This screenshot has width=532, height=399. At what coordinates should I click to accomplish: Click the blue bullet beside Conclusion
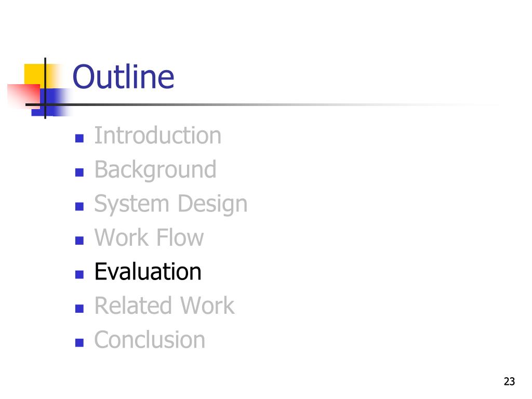[79, 342]
